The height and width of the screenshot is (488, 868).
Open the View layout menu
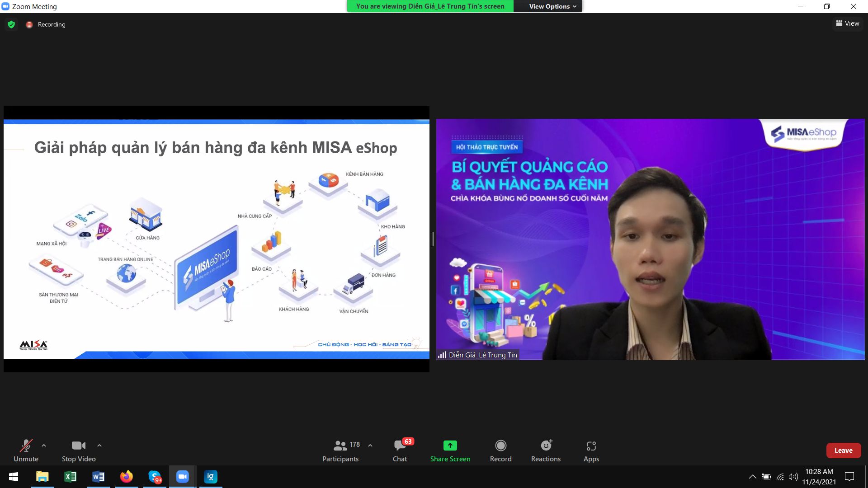[848, 23]
